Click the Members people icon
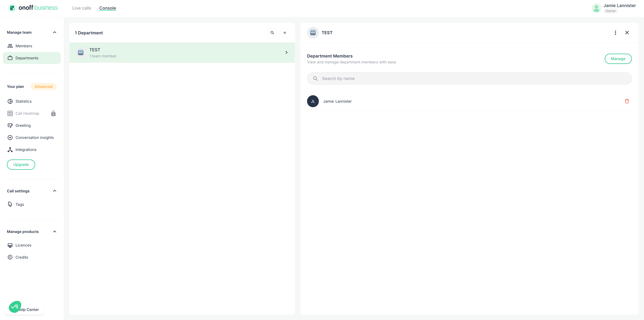This screenshot has width=644, height=320. click(10, 46)
